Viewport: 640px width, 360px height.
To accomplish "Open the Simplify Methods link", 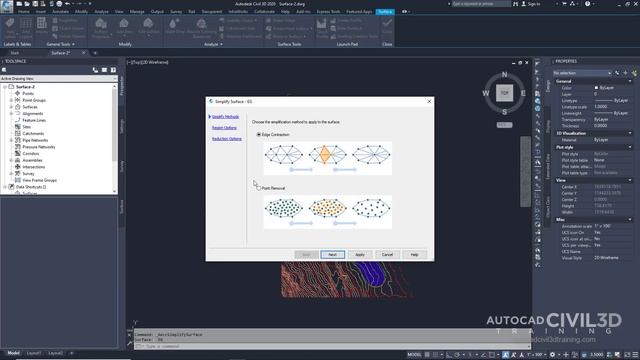I will [225, 117].
